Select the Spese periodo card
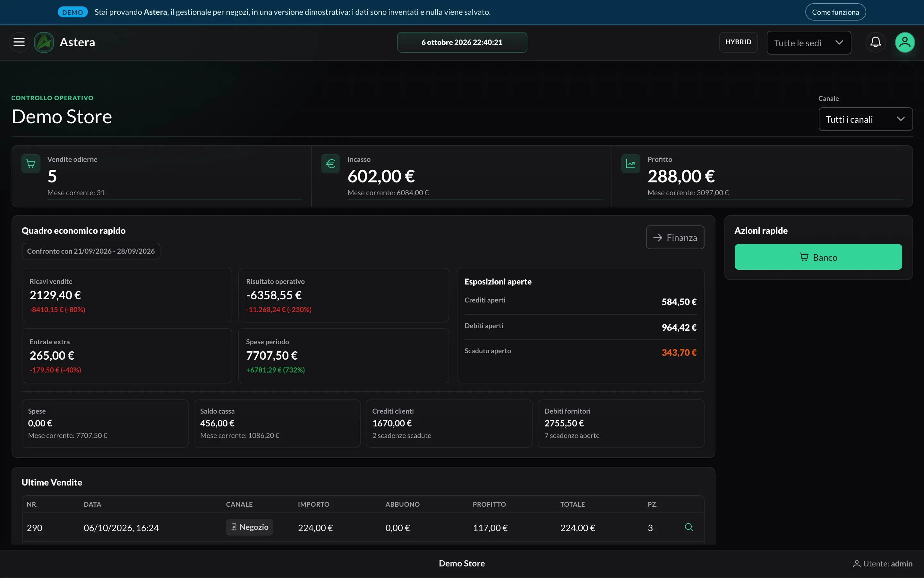The height and width of the screenshot is (578, 924). [343, 355]
